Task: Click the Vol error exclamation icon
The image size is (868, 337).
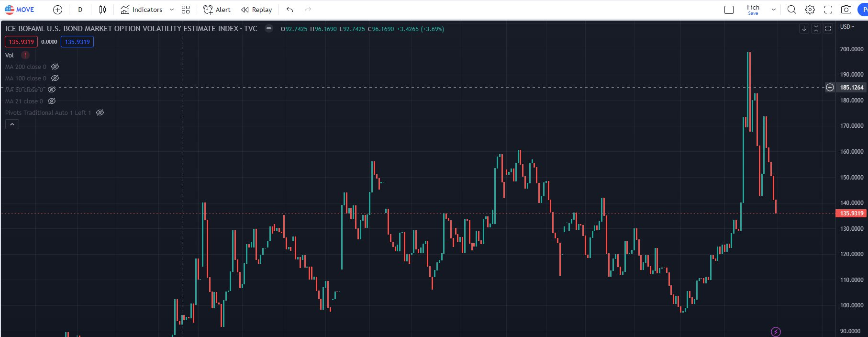Action: click(x=25, y=55)
